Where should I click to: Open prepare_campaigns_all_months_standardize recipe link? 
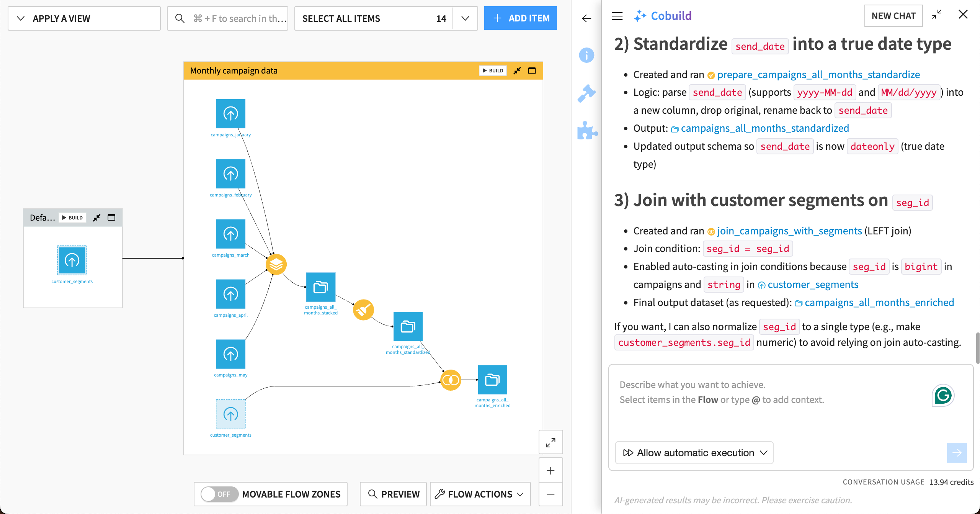[818, 75]
